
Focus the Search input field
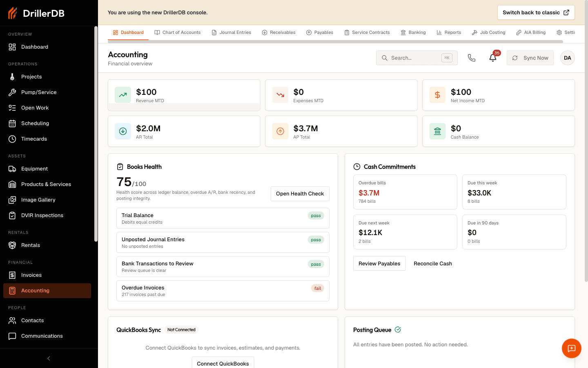tap(417, 58)
